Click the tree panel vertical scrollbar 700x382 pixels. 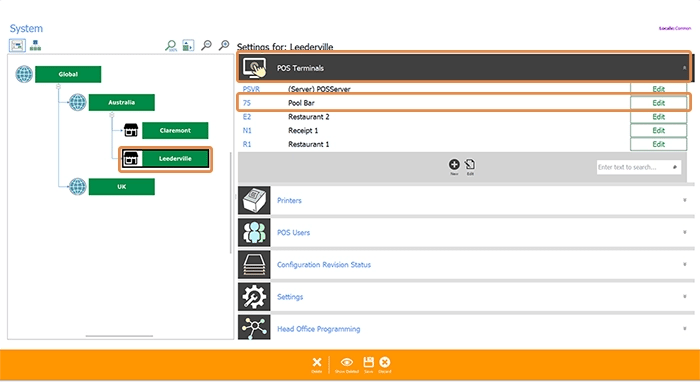click(230, 203)
